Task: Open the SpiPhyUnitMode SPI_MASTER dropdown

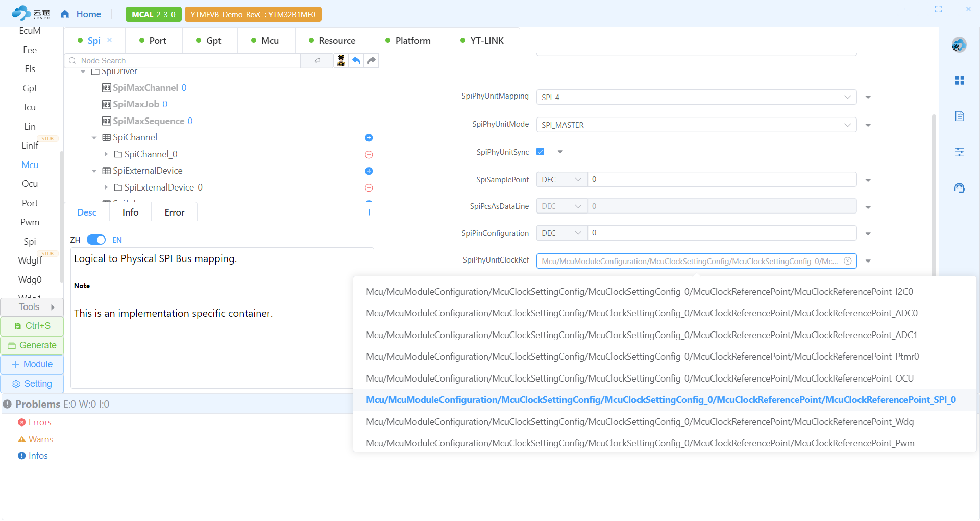Action: pyautogui.click(x=696, y=125)
